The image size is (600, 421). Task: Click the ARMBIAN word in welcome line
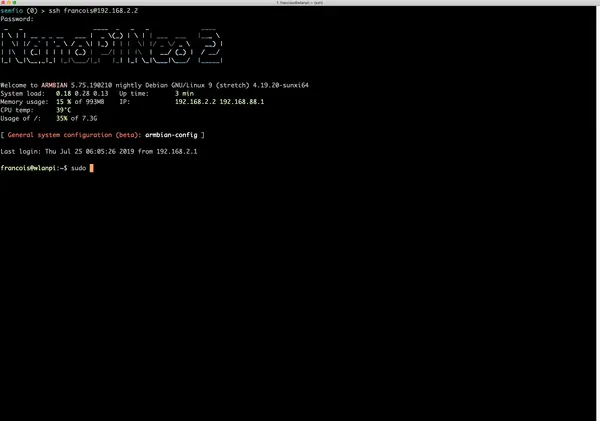coord(54,85)
